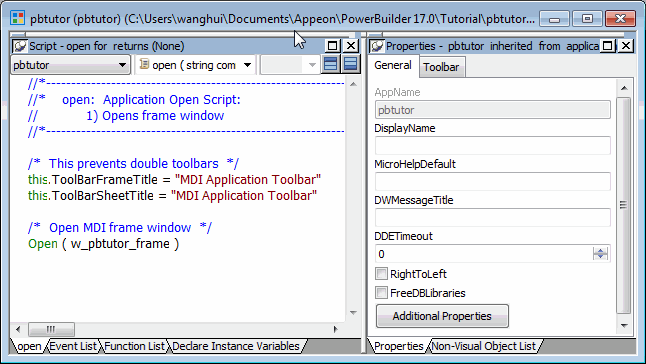
Task: Click the script scroll right arrow
Action: click(x=336, y=329)
